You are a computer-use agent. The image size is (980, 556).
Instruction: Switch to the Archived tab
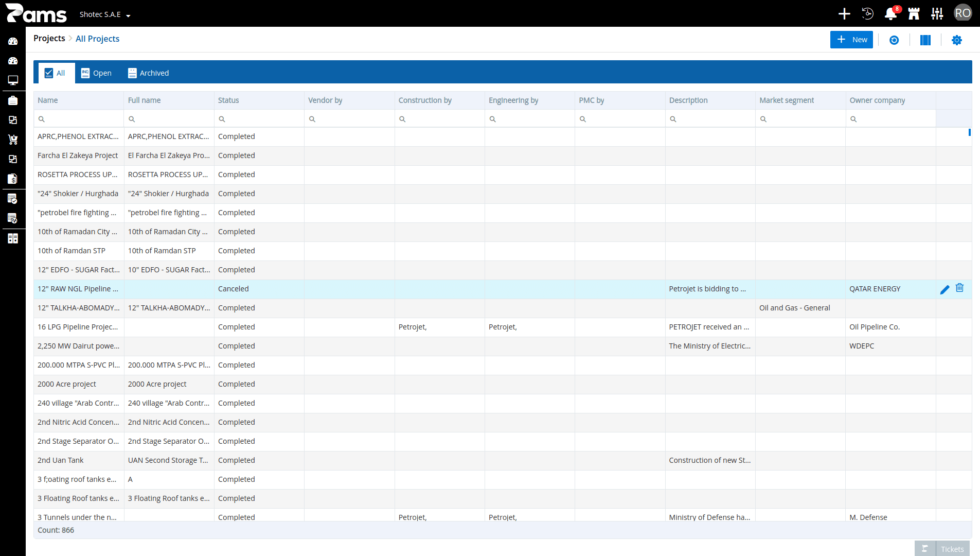[148, 73]
